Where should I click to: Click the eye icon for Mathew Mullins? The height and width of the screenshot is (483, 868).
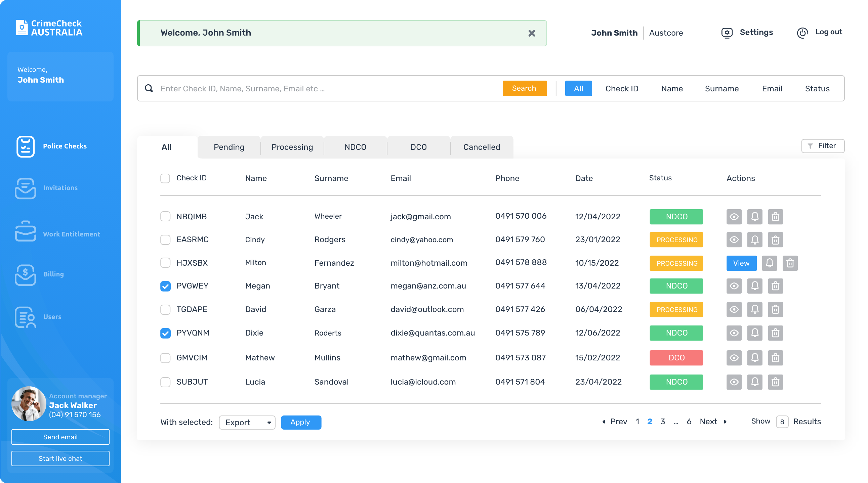coord(734,358)
